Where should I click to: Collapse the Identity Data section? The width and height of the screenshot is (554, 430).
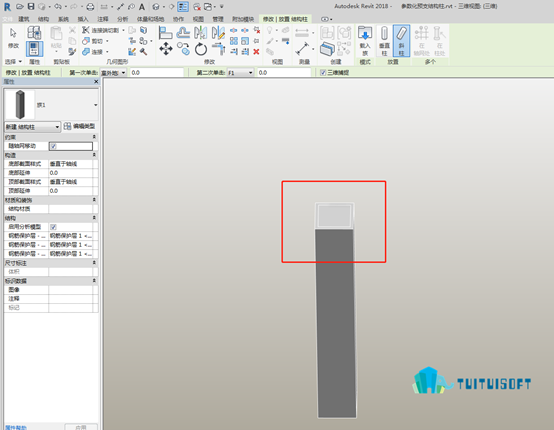(94, 281)
